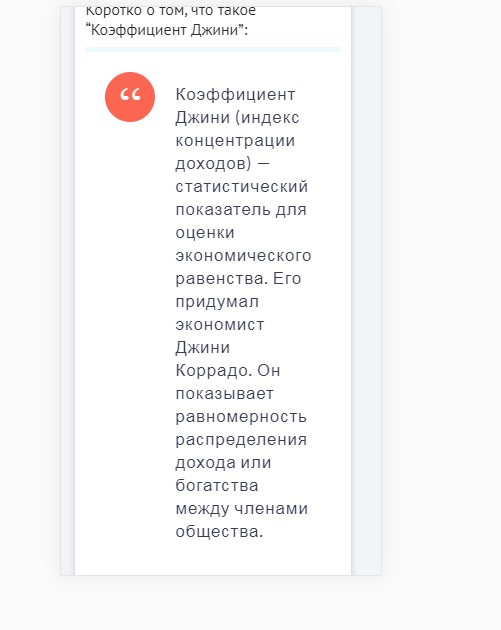Click the word "экономического"
The width and height of the screenshot is (501, 630).
(x=243, y=256)
